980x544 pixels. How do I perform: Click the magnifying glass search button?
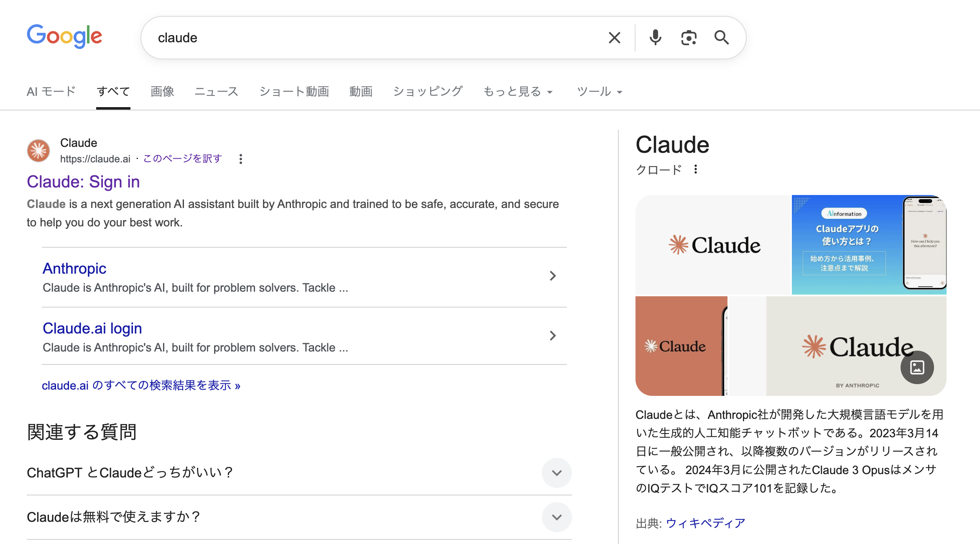[x=722, y=38]
